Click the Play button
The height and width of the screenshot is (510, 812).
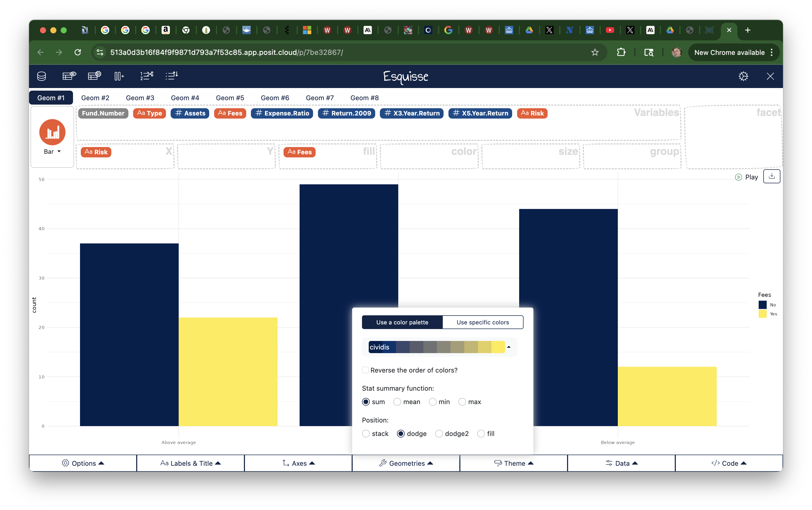click(x=746, y=177)
